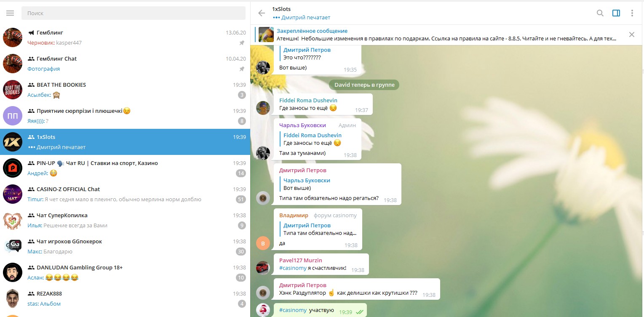Click sender name Владимир in message

tap(294, 215)
